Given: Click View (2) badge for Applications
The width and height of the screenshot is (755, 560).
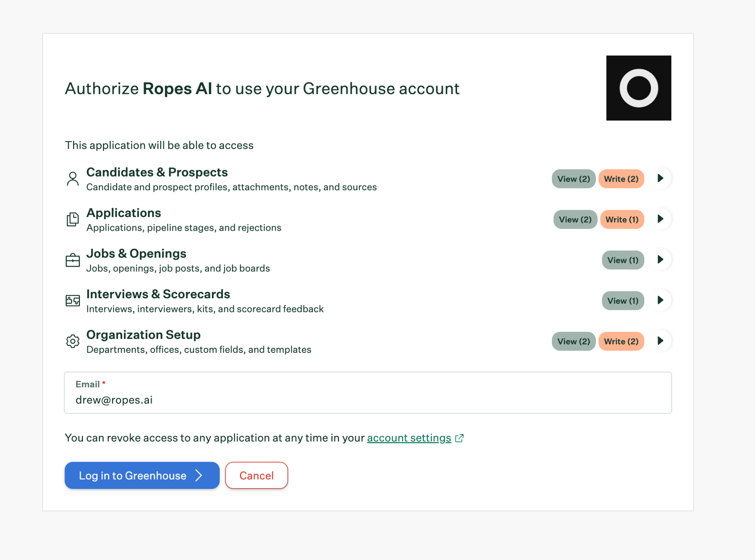Looking at the screenshot, I should (x=575, y=219).
